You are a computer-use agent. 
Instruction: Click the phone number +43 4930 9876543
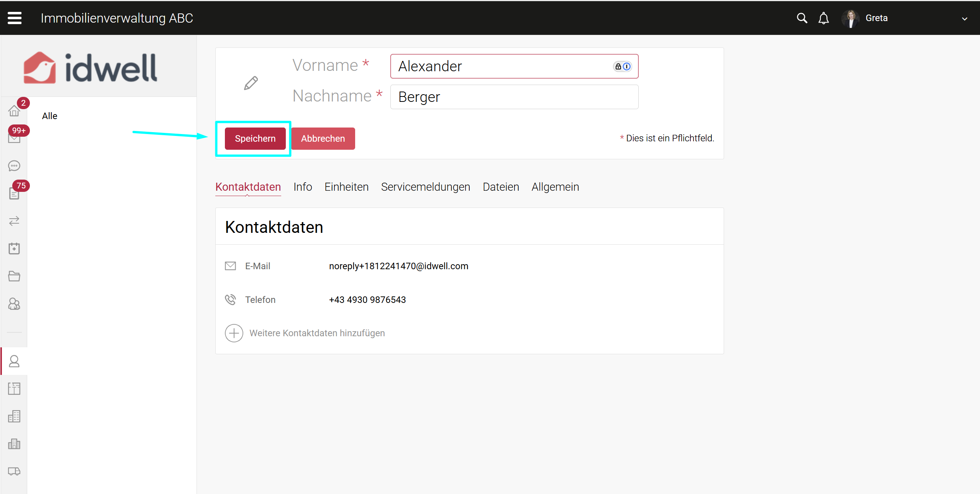coord(367,300)
